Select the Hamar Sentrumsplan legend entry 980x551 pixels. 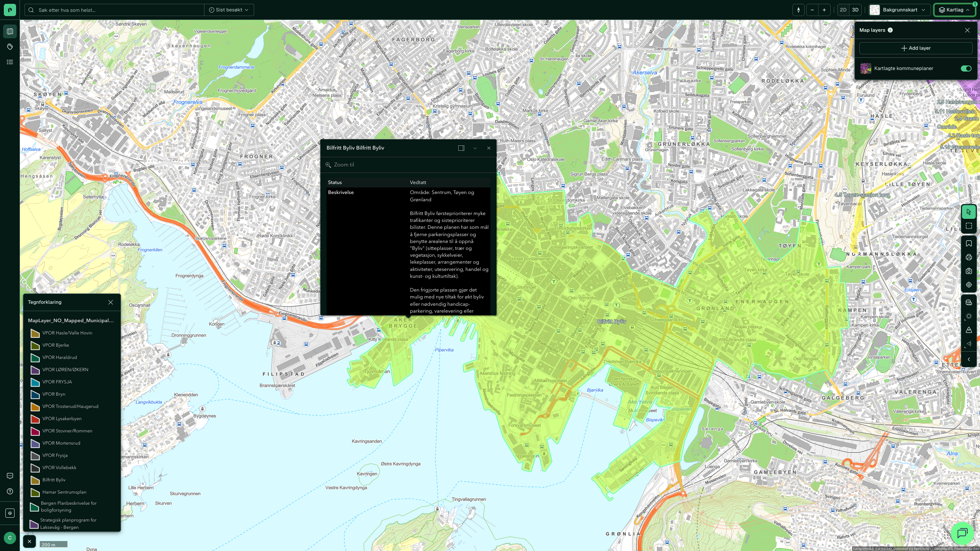tap(64, 492)
